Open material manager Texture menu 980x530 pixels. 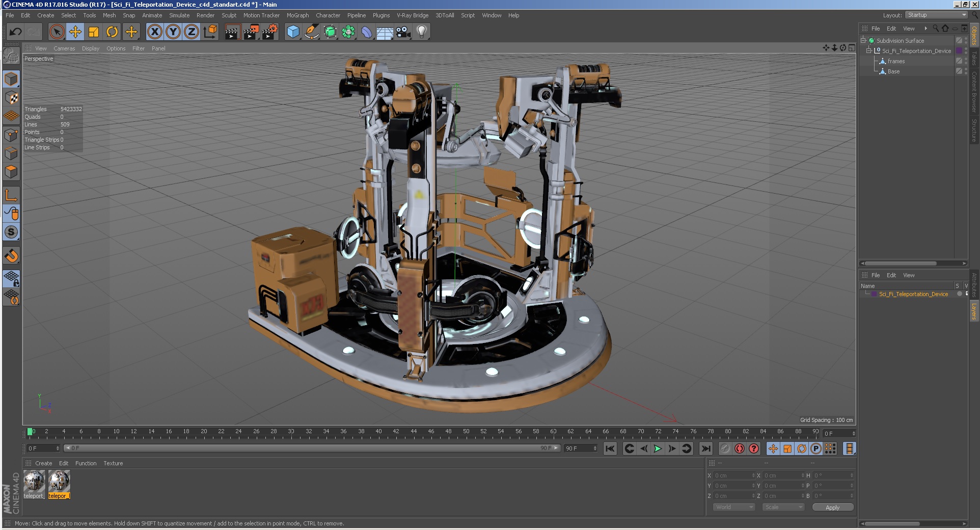[113, 463]
